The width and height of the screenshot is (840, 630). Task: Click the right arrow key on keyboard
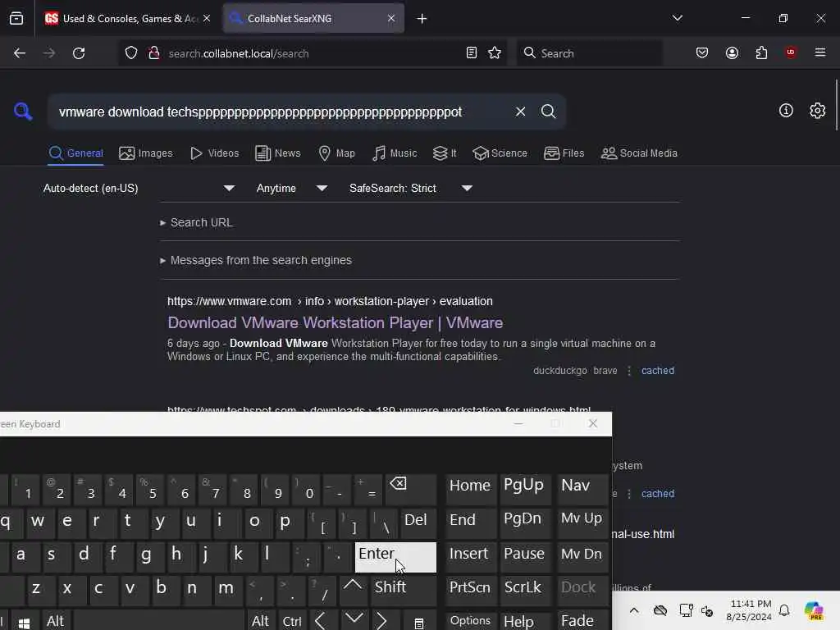[381, 620]
